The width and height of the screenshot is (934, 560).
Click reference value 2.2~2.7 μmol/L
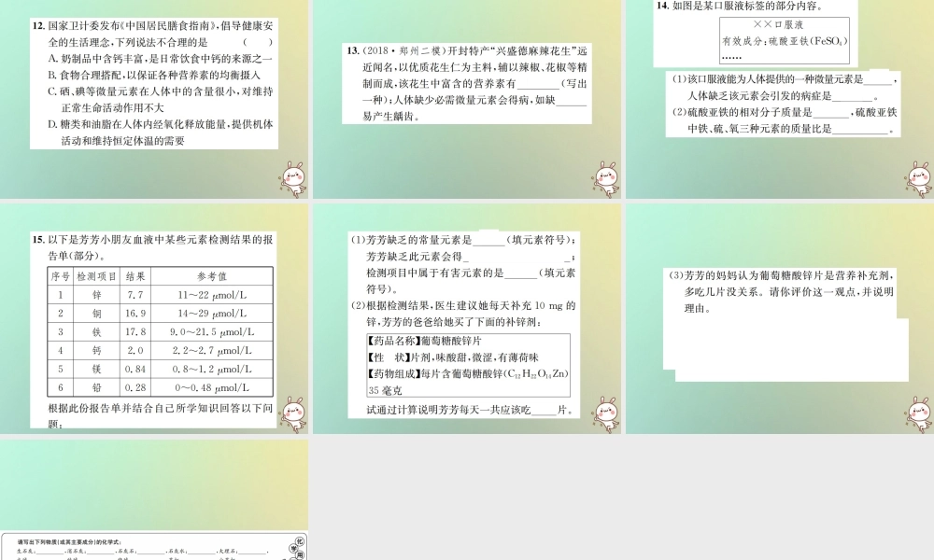(x=212, y=351)
